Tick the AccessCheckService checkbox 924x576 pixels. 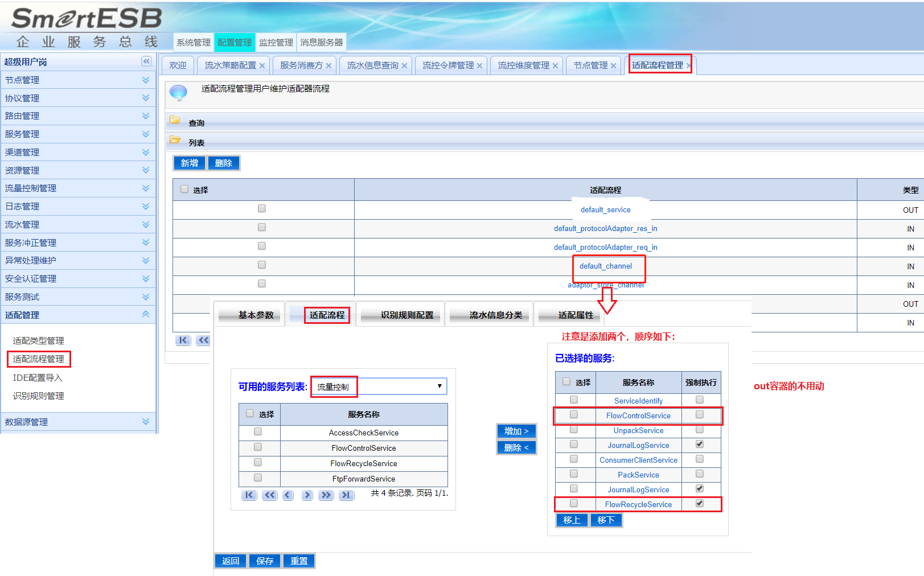pyautogui.click(x=258, y=432)
